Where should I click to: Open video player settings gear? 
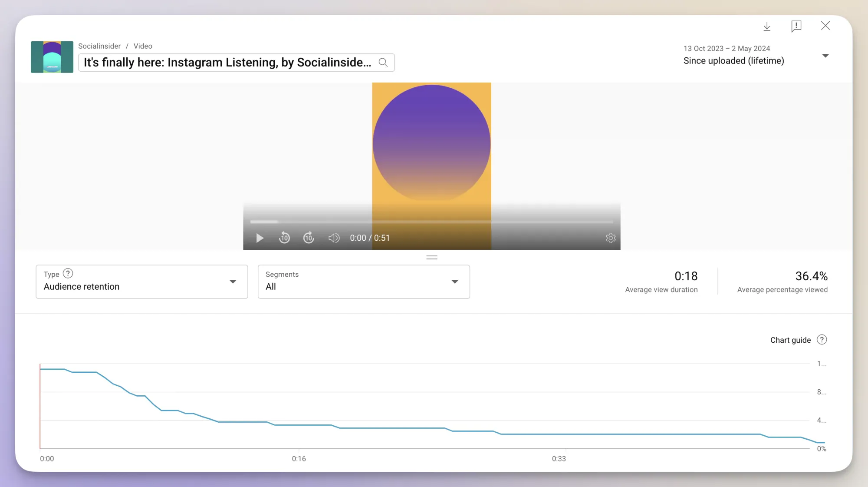click(611, 238)
